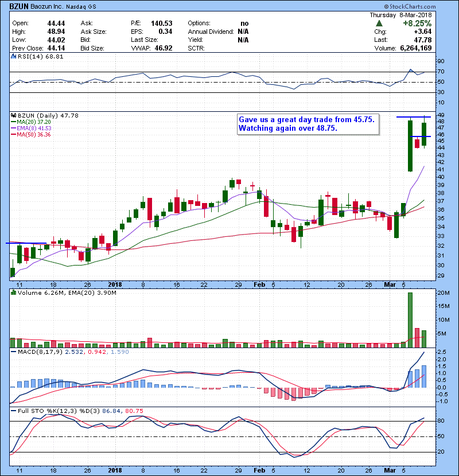Click the Chg value +3.64
Viewport: 459px width, 476px height.
click(x=422, y=32)
